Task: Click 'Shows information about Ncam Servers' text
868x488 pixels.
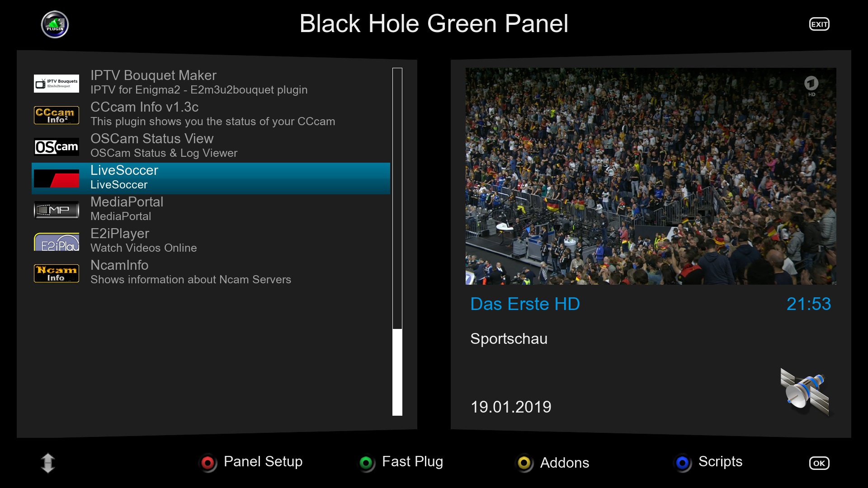Action: coord(191,280)
